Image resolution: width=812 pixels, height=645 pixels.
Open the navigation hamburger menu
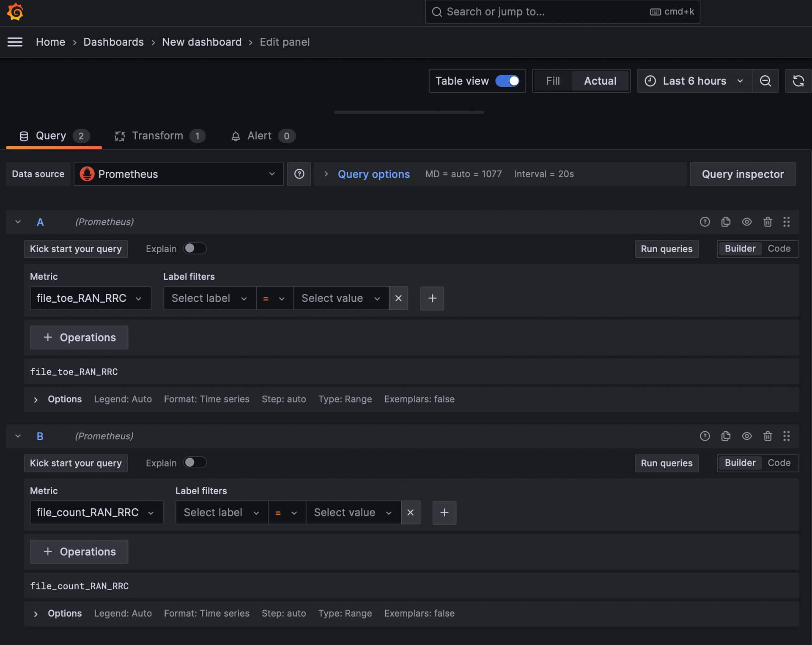[15, 42]
